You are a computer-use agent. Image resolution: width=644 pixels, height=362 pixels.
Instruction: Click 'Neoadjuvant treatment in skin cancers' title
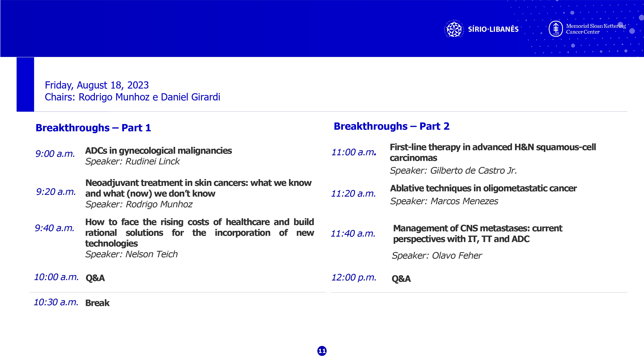[199, 188]
